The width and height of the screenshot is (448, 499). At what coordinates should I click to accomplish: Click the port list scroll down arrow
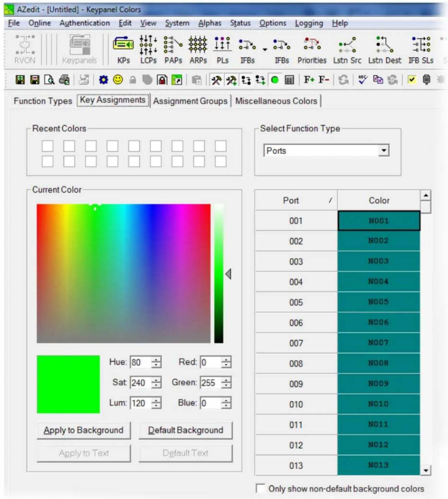[426, 470]
